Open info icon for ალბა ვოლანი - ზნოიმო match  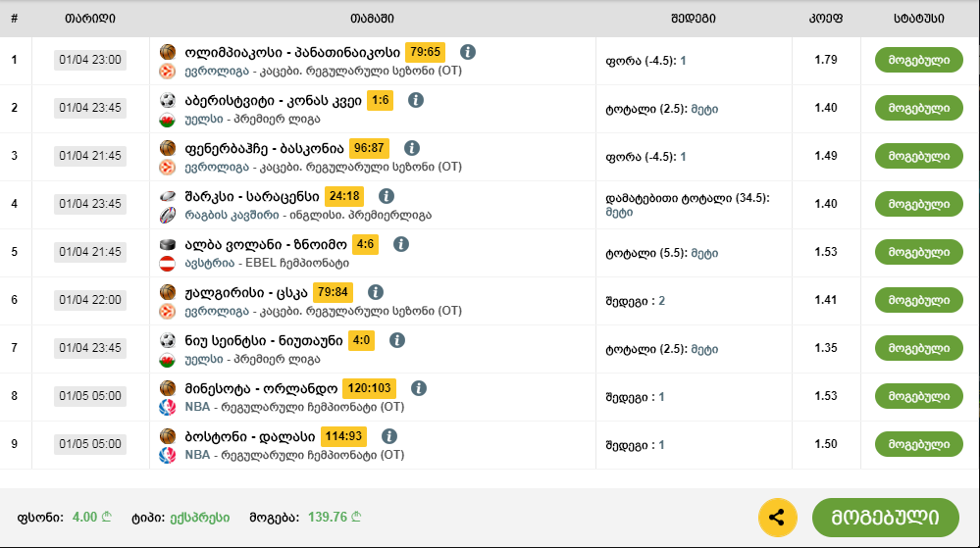[x=401, y=244]
